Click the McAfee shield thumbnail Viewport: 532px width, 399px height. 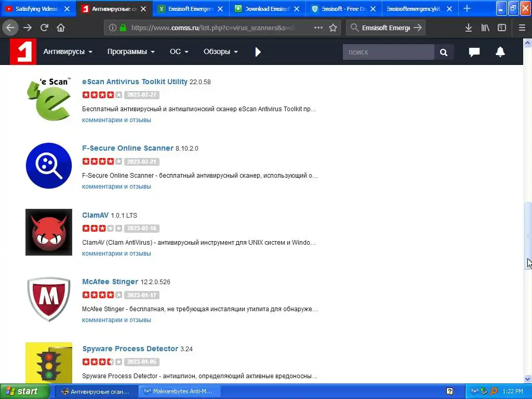[x=49, y=299]
